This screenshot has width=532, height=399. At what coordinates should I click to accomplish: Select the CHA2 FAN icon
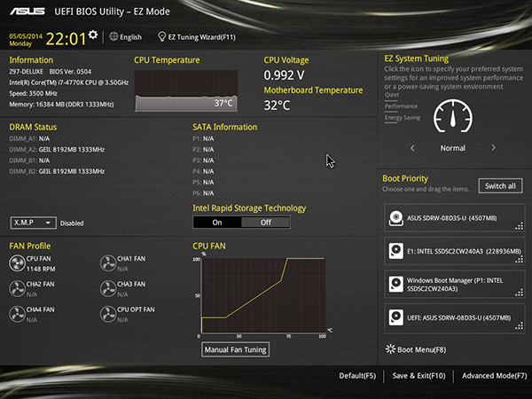coord(17,289)
